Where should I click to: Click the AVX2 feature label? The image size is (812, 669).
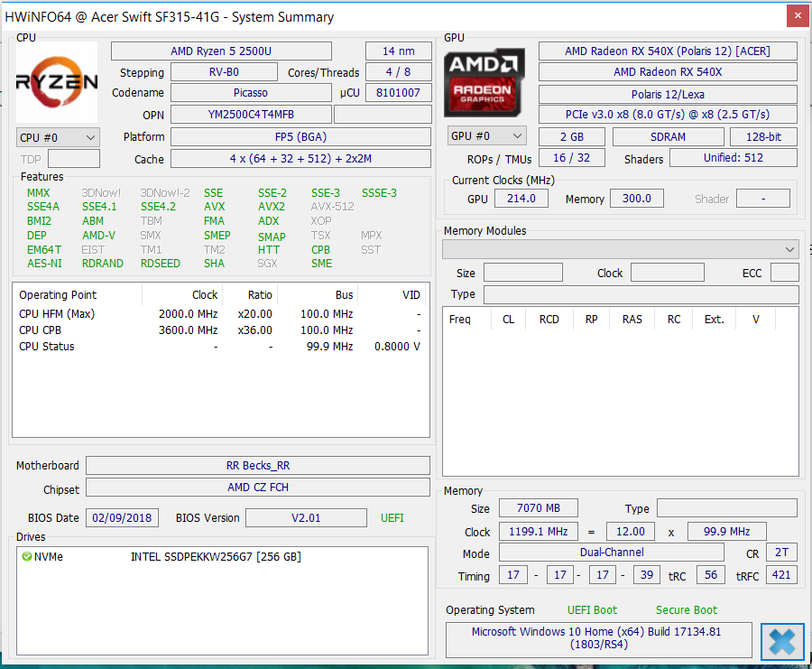(x=272, y=207)
